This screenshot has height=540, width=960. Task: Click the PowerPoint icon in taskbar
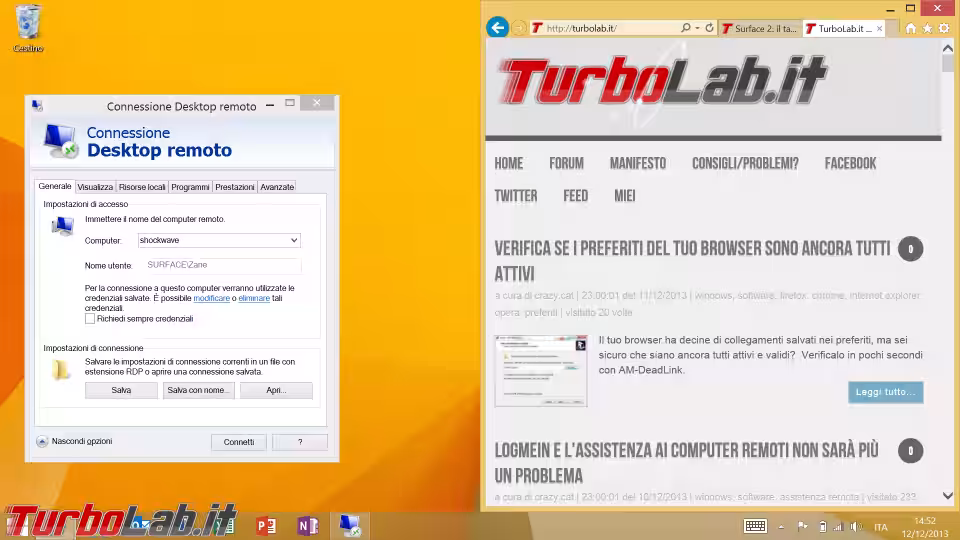[266, 525]
